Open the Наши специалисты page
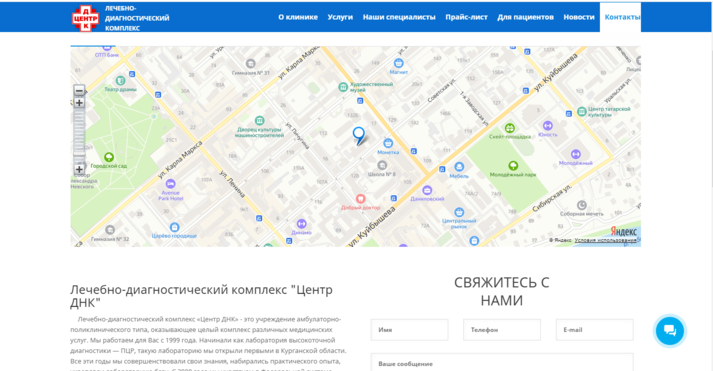713x371 pixels. 399,17
